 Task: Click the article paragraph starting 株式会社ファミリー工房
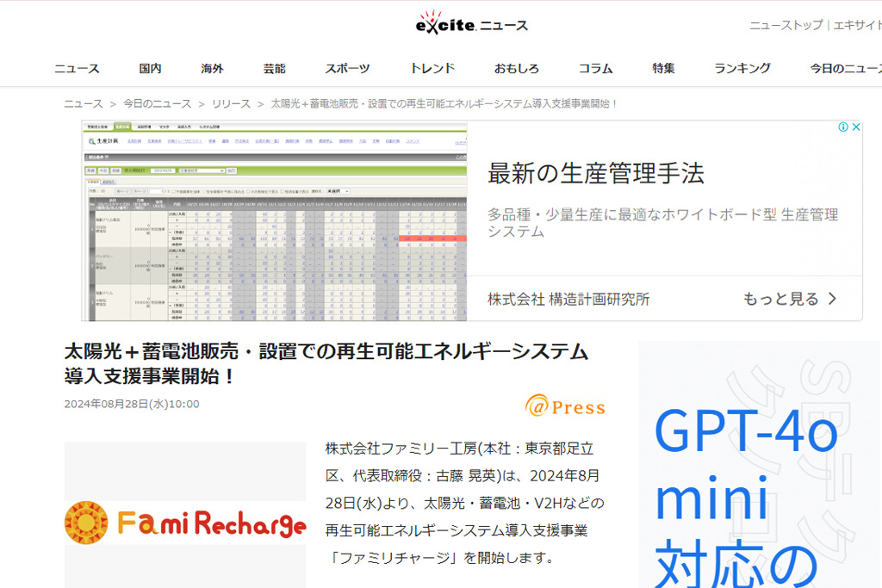pos(464,503)
